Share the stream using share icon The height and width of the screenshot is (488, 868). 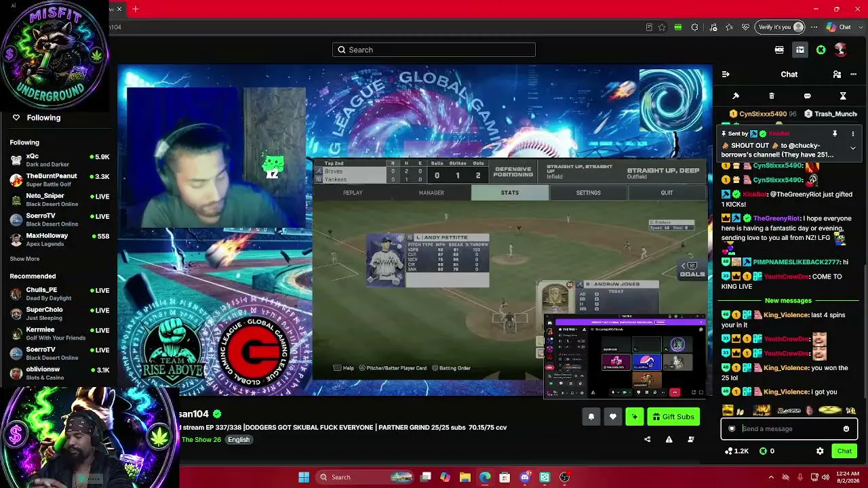(647, 439)
